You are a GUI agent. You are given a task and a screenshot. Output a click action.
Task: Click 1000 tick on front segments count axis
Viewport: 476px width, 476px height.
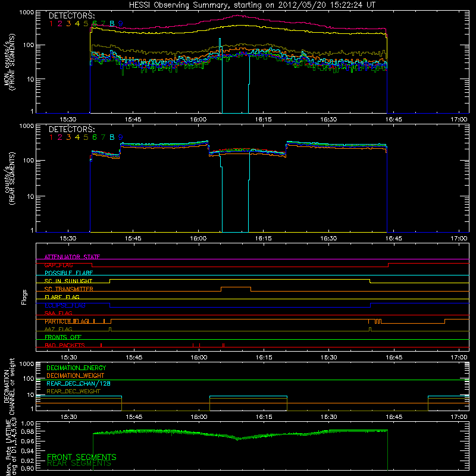pyautogui.click(x=26, y=12)
